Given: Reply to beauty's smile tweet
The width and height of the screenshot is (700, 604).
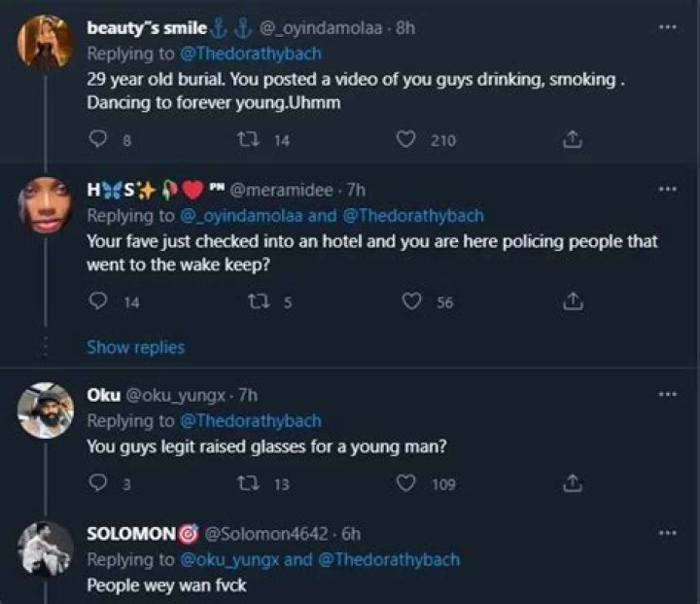Looking at the screenshot, I should pyautogui.click(x=96, y=140).
